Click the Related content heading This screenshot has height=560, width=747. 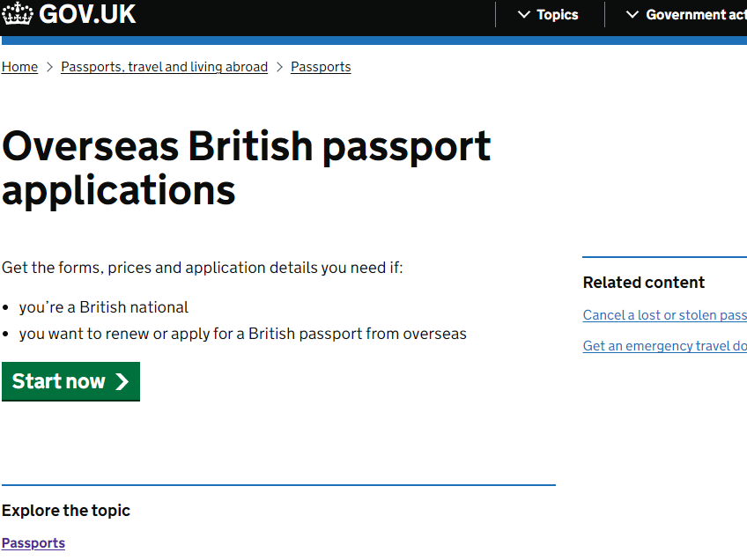pos(644,283)
